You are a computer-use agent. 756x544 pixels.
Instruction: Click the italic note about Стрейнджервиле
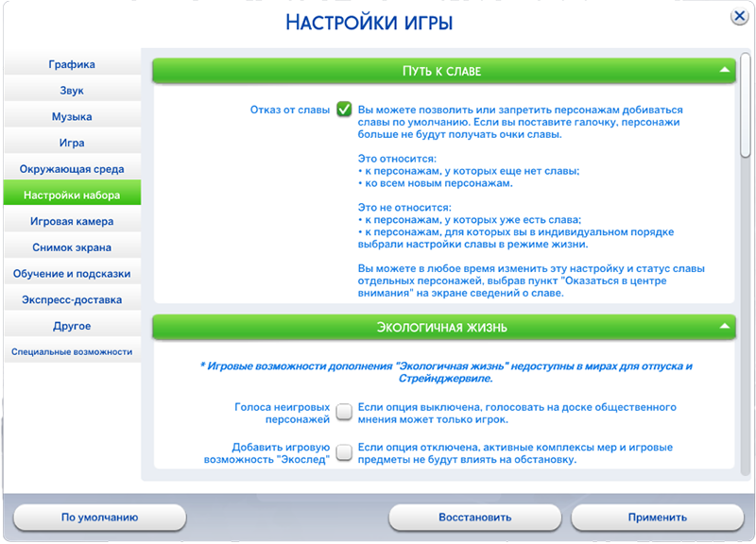445,372
